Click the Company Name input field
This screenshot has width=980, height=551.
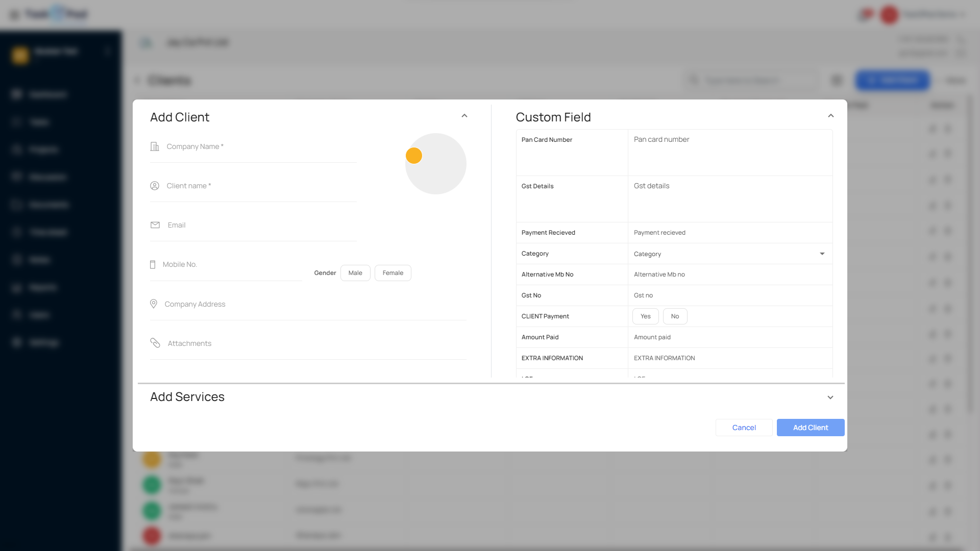(x=260, y=147)
